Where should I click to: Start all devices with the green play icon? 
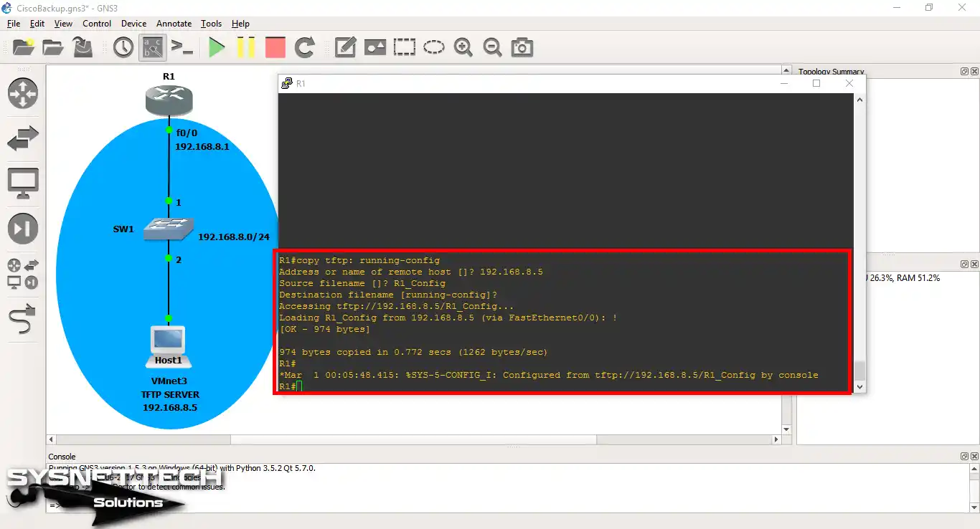coord(217,47)
